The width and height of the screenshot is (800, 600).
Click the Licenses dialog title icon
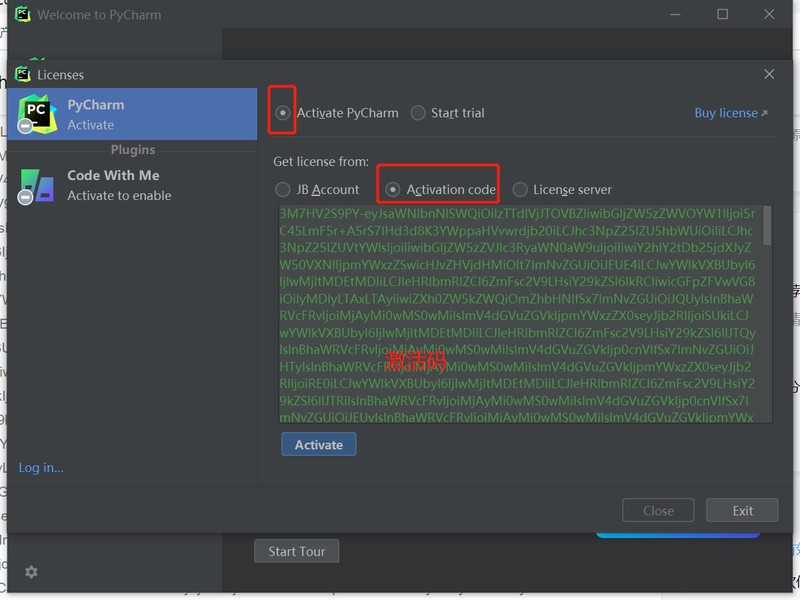pyautogui.click(x=23, y=74)
